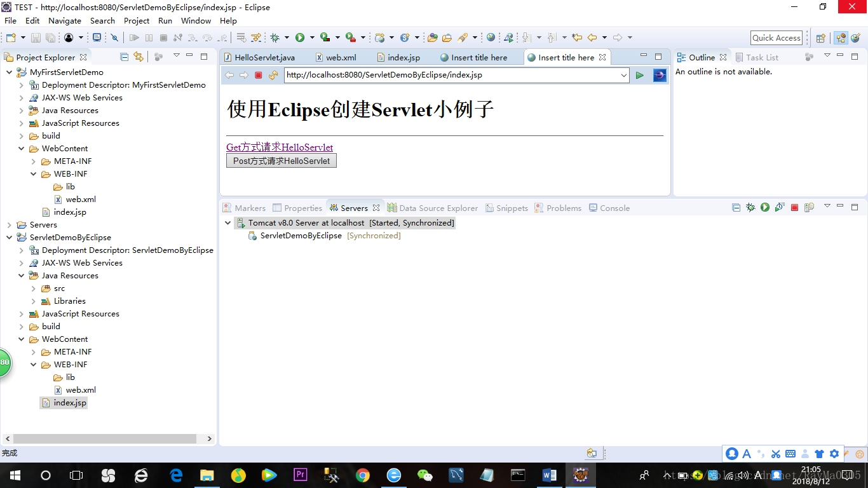Click Open Task toolbar icon
Image resolution: width=868 pixels, height=488 pixels.
(447, 37)
